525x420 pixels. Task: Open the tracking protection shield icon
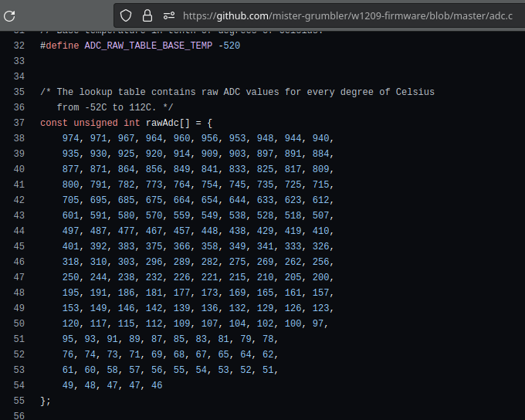tap(126, 15)
